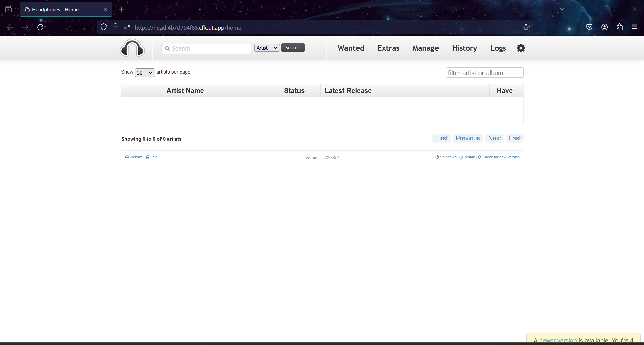The width and height of the screenshot is (644, 345).
Task: Open tracking protection shield icon
Action: 104,27
